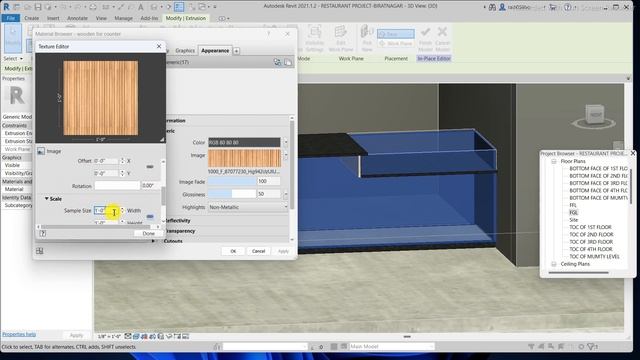
Task: Switch to the Manage ribbon tab
Action: click(123, 18)
